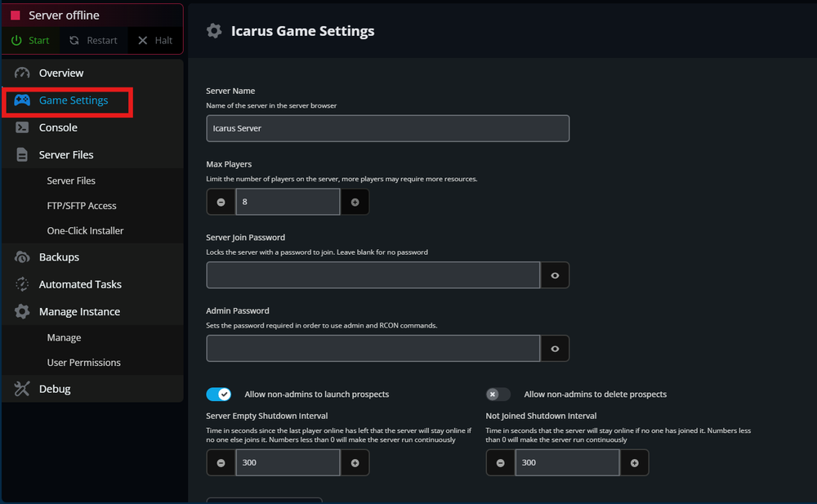Image resolution: width=817 pixels, height=504 pixels.
Task: Click the Automated Tasks clock icon
Action: (x=23, y=283)
